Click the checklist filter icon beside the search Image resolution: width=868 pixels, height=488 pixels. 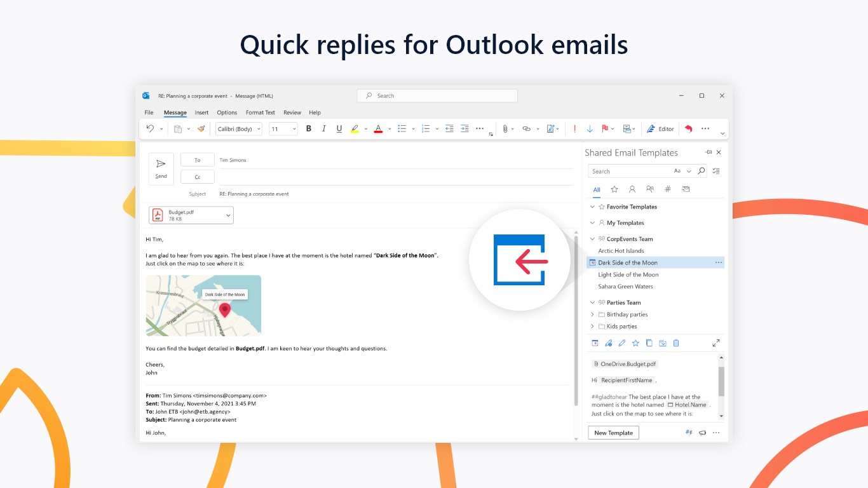[716, 171]
